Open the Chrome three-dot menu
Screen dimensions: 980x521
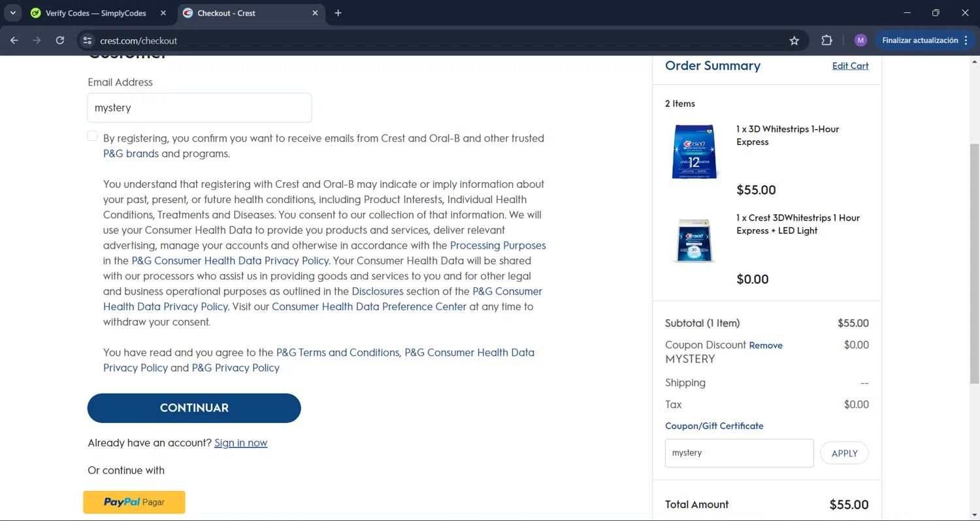[x=966, y=40]
